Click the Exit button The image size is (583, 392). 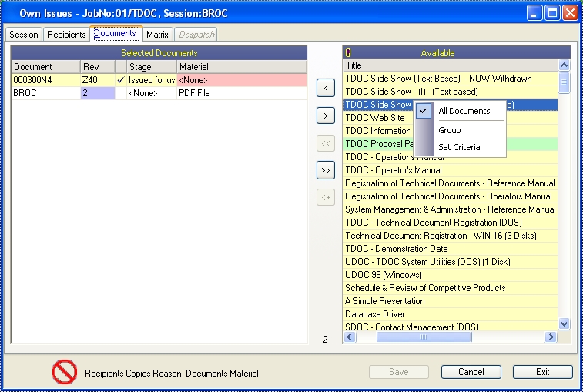click(x=542, y=372)
